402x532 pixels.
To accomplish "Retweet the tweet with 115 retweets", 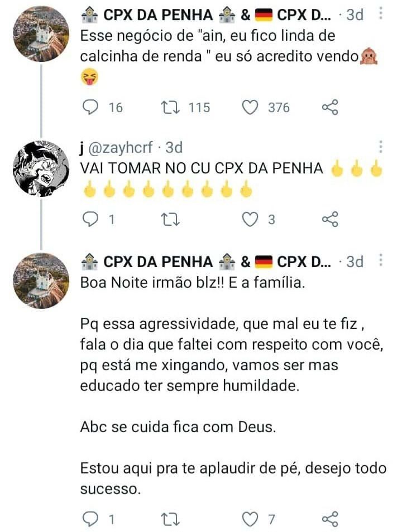I will pos(170,108).
